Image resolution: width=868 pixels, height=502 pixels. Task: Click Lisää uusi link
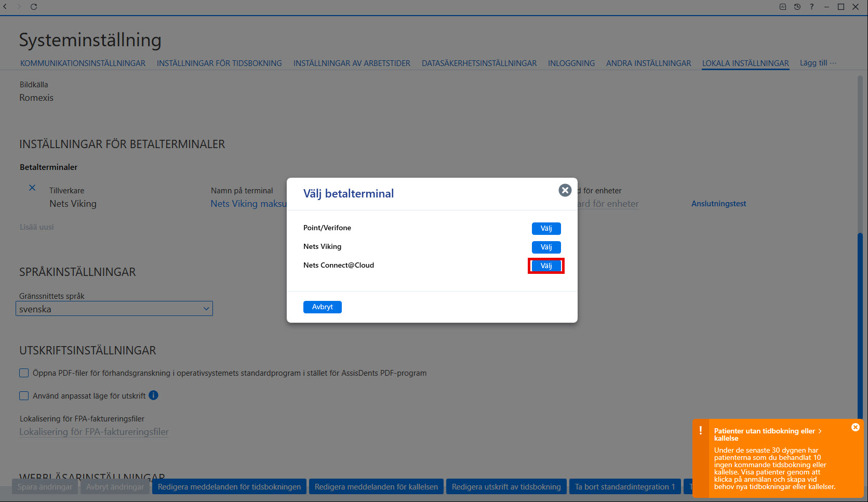[x=37, y=227]
